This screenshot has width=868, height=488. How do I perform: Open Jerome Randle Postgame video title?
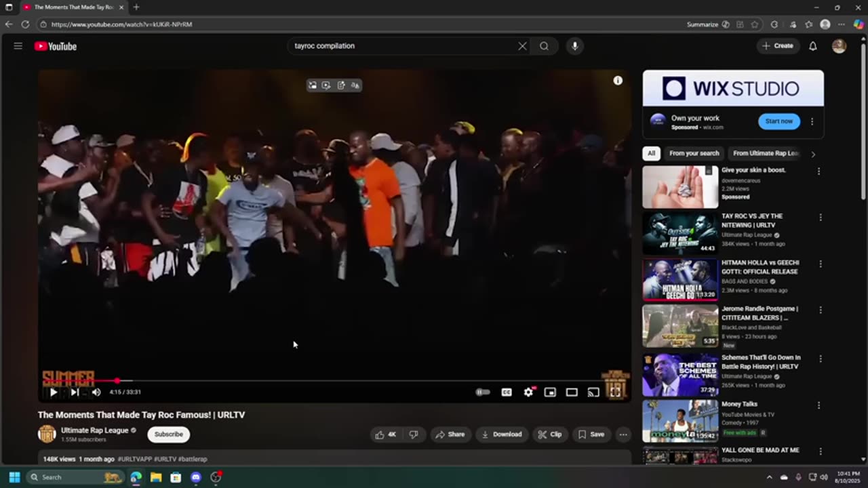pos(759,313)
